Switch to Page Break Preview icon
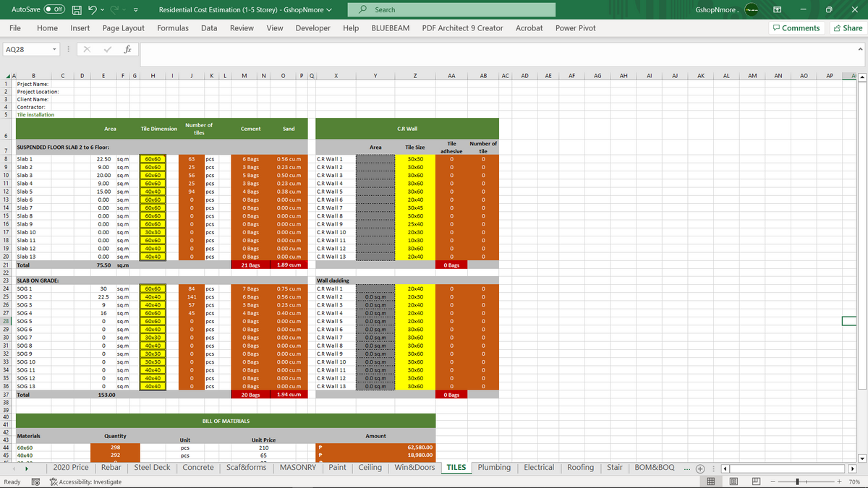The image size is (868, 488). click(756, 481)
